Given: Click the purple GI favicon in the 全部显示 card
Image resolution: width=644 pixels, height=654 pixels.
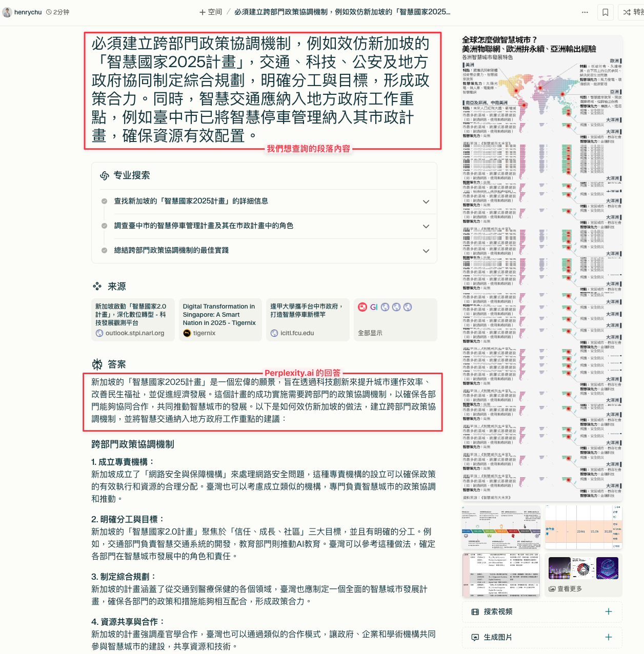Looking at the screenshot, I should 374,307.
